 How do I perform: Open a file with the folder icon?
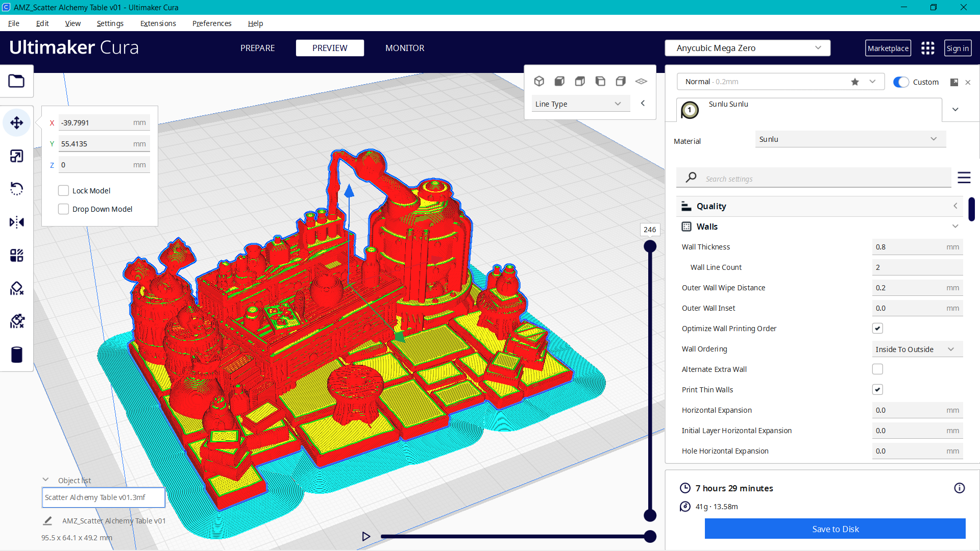coord(17,81)
